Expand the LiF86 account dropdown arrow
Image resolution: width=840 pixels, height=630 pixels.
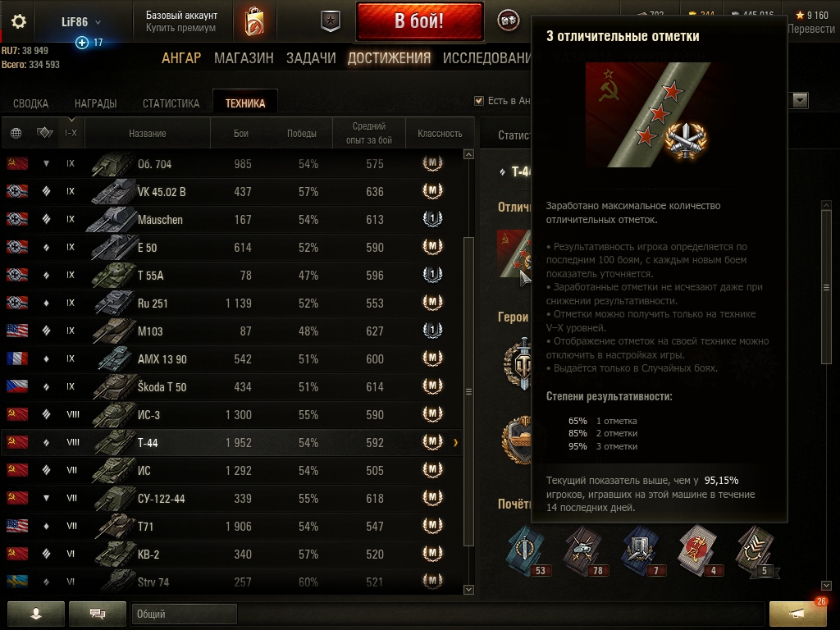98,22
